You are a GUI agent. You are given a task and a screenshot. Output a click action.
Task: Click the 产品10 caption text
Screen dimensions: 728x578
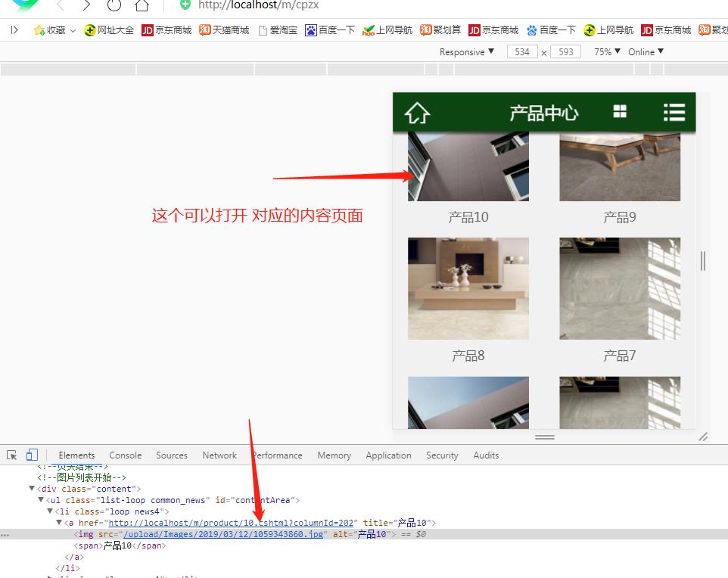pyautogui.click(x=468, y=217)
